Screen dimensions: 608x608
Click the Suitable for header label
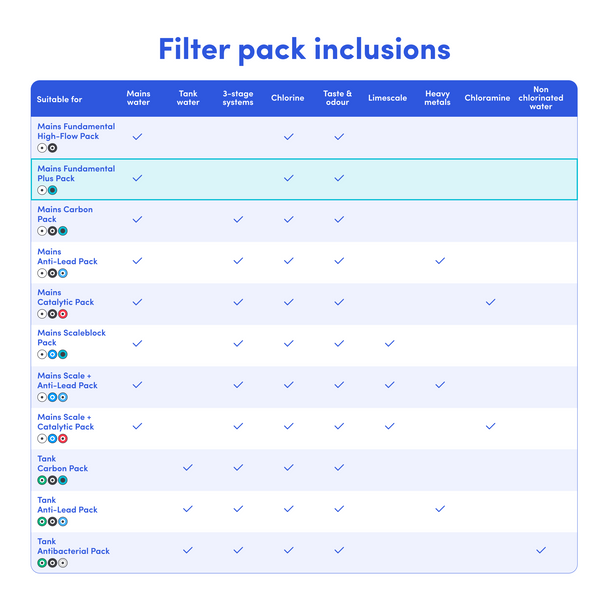click(59, 99)
